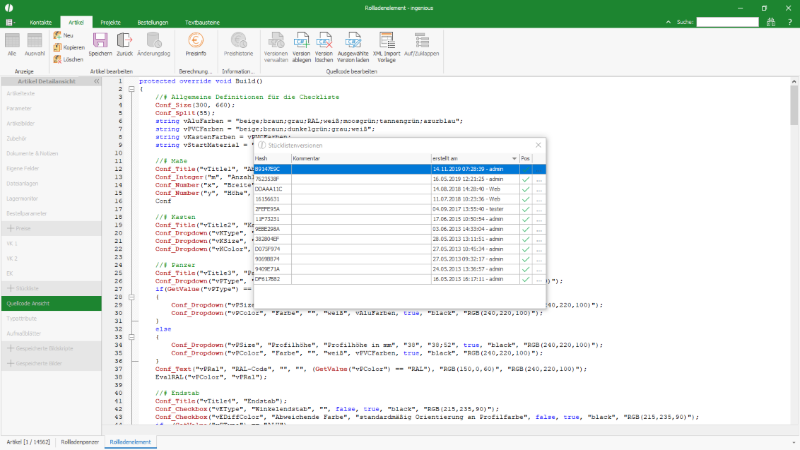Toggle Pos checkmark for 11.07.2018 row
The width and height of the screenshot is (800, 450).
pyautogui.click(x=526, y=199)
